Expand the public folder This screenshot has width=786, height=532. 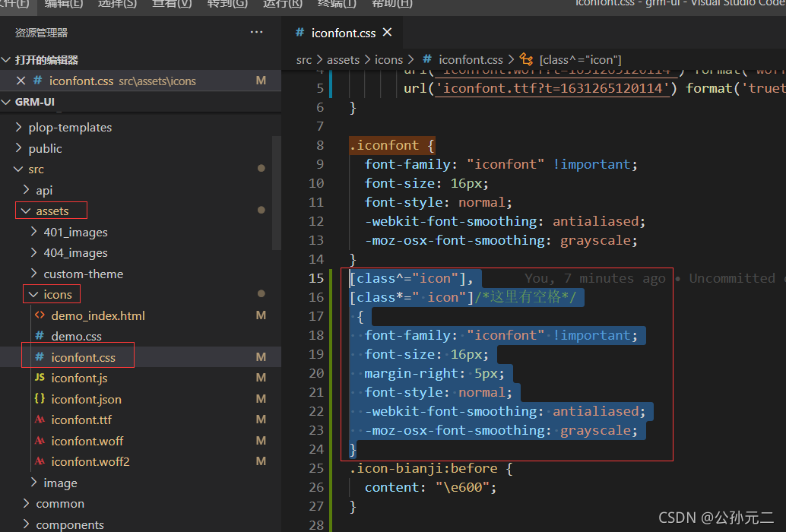18,147
